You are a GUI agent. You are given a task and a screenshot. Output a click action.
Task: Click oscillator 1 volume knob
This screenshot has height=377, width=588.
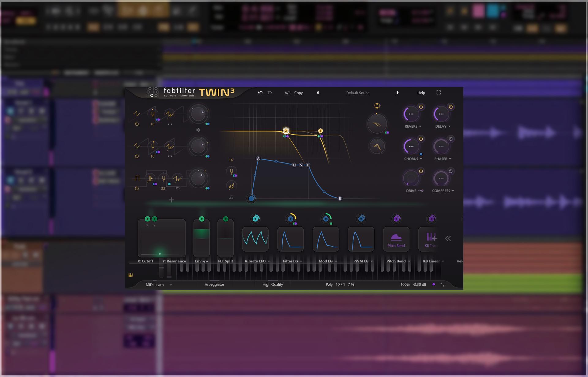click(198, 114)
